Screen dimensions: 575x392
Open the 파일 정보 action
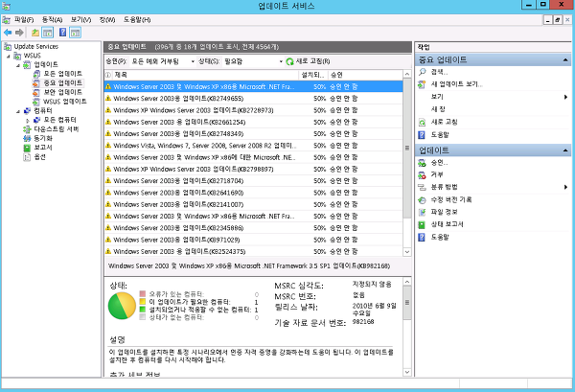click(444, 212)
